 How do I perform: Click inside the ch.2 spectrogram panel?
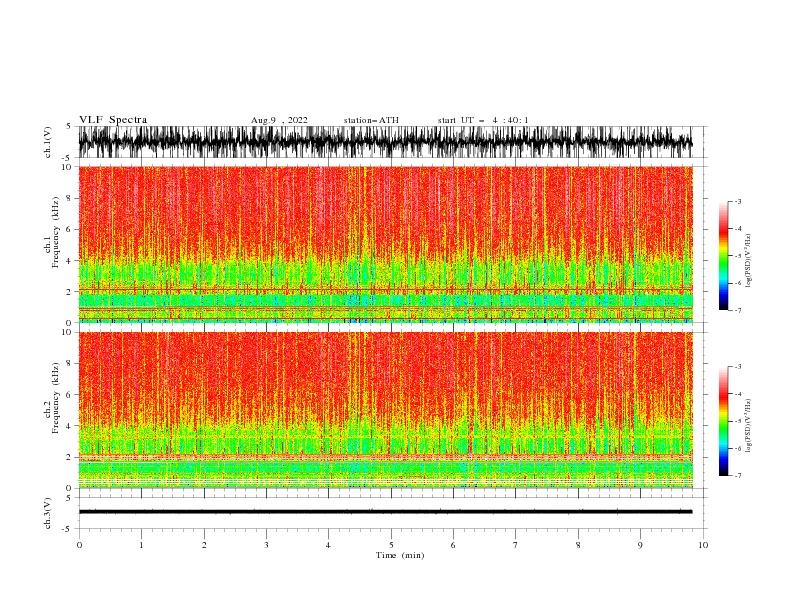click(x=385, y=410)
